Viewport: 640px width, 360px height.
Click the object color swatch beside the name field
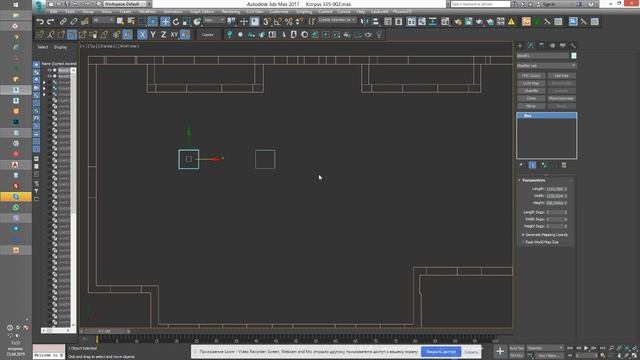(x=574, y=56)
